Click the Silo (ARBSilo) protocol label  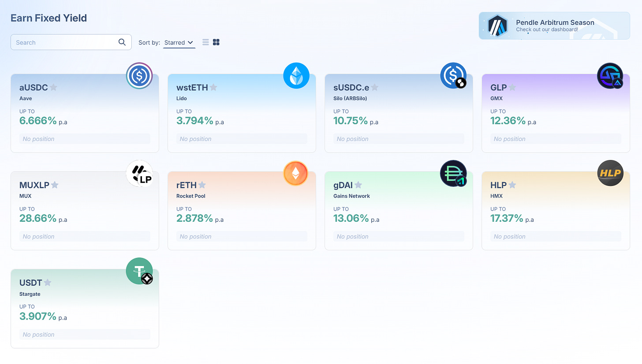[350, 98]
